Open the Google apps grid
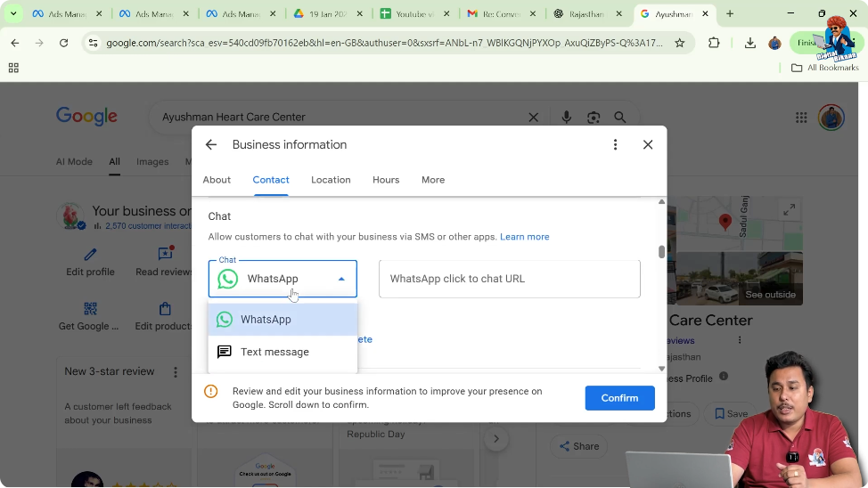This screenshot has width=868, height=488. click(801, 118)
